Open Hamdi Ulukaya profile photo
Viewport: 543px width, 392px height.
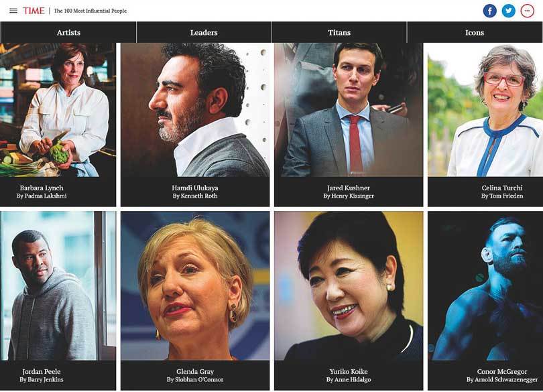click(x=195, y=110)
